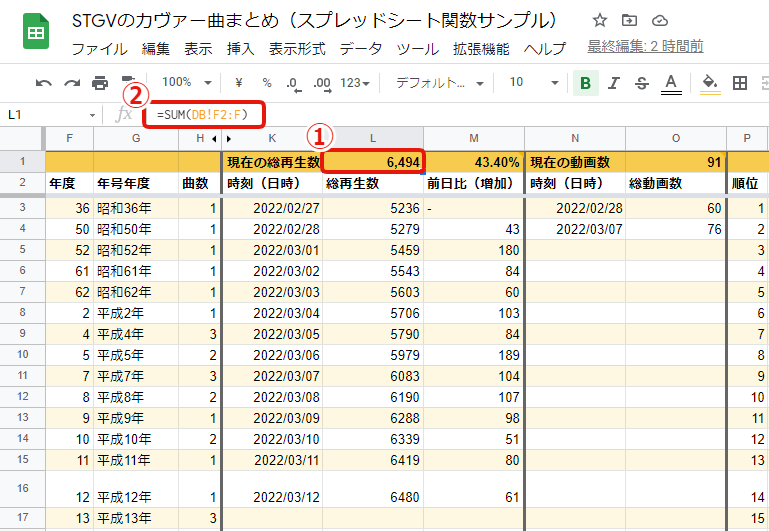This screenshot has height=531, width=769.
Task: Open the 挿入 menu
Action: click(x=240, y=48)
